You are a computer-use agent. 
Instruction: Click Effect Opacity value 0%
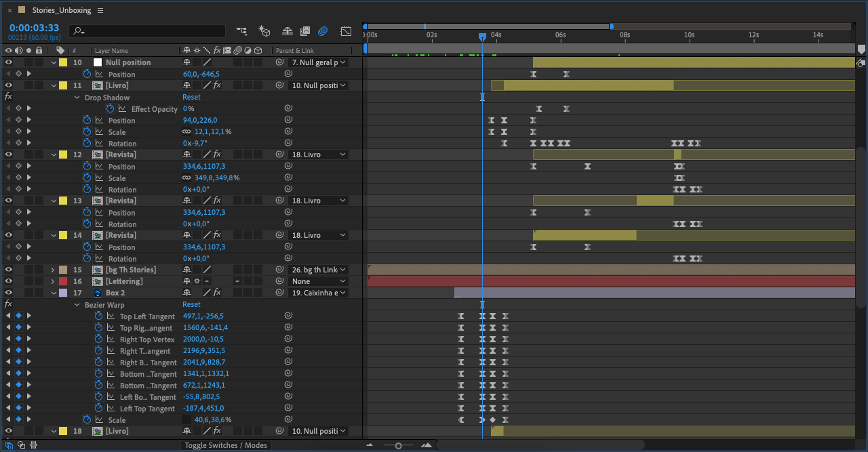pos(189,108)
